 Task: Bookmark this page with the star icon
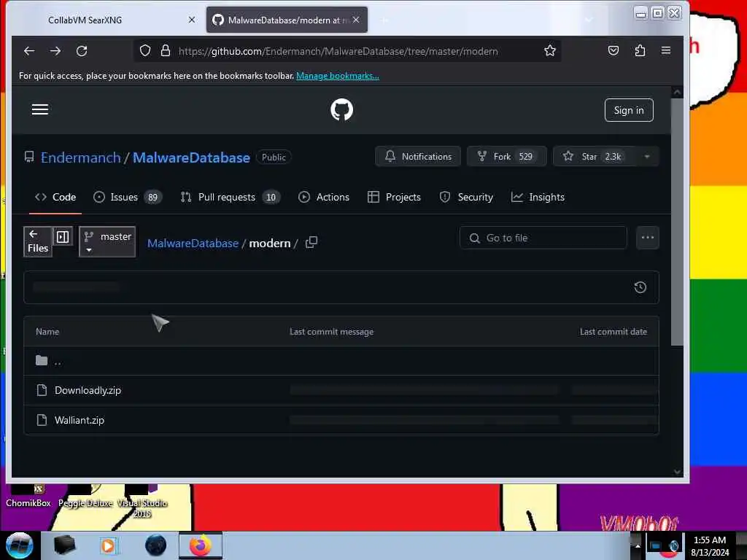click(550, 50)
